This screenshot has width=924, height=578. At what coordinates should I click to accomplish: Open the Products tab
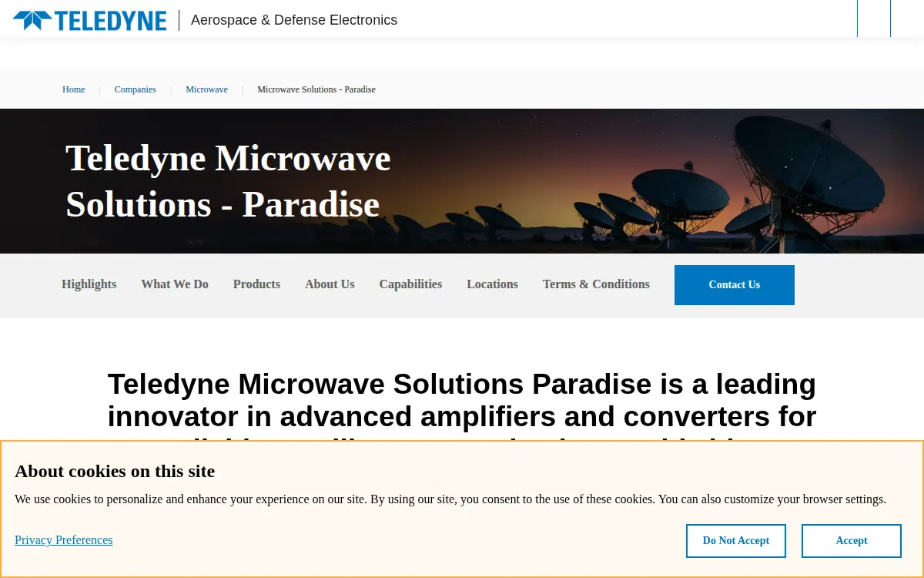(x=256, y=284)
